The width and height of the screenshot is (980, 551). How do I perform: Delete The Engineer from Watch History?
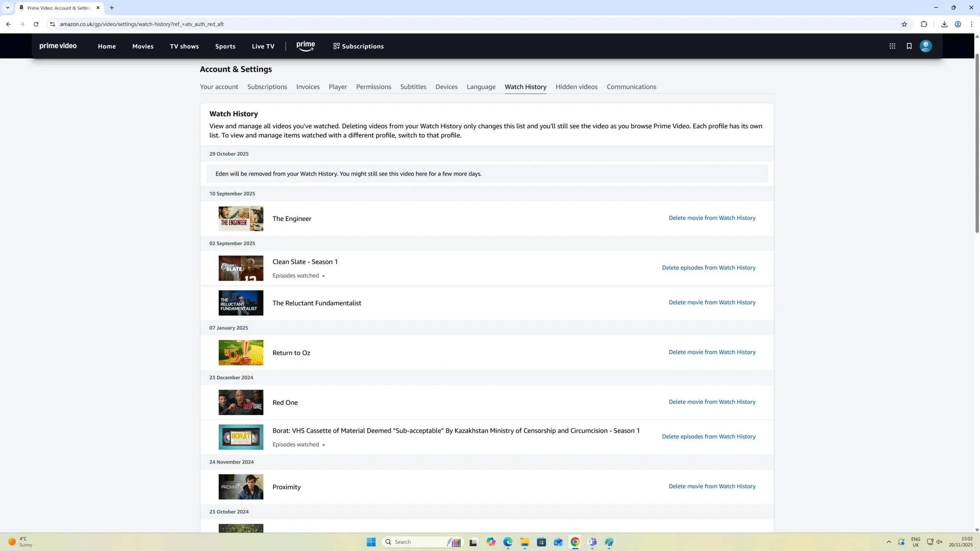pyautogui.click(x=712, y=218)
